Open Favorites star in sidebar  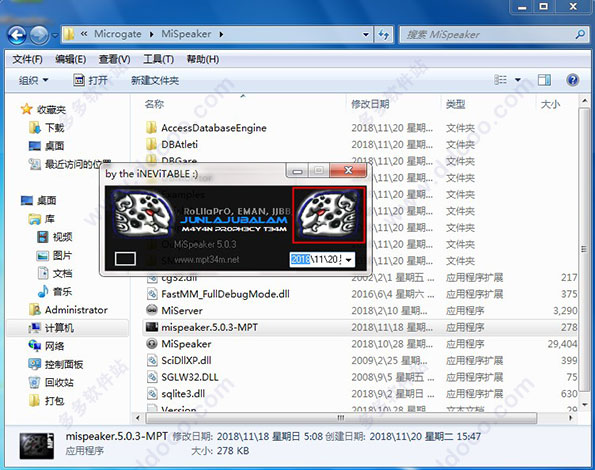coord(27,109)
